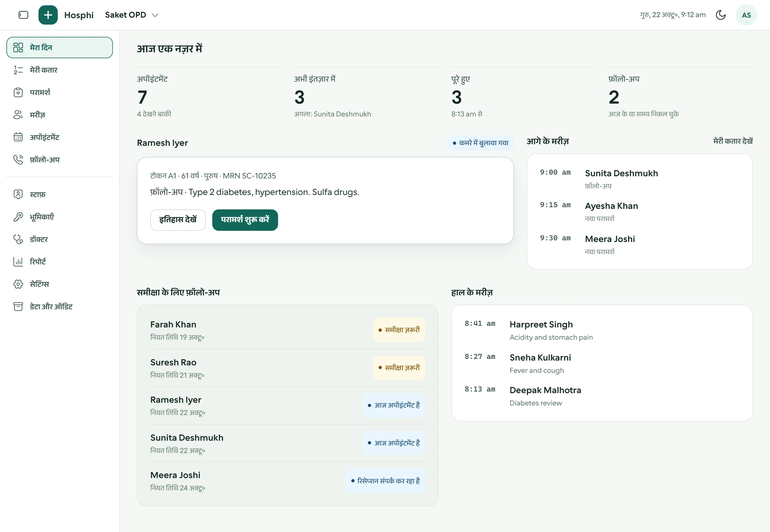Open मरीज़ patients icon in sidebar
The image size is (770, 532).
tap(18, 115)
